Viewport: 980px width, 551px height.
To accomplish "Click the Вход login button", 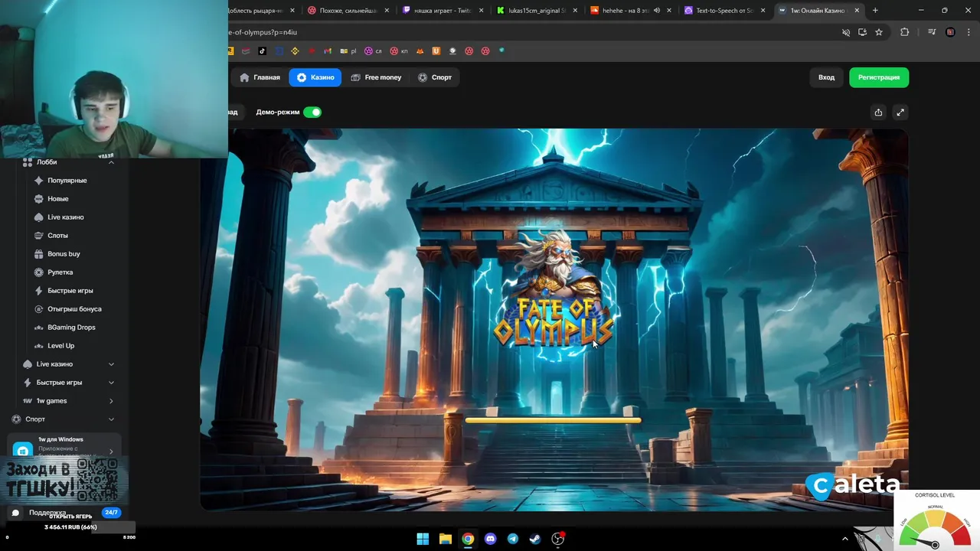I will pos(826,77).
